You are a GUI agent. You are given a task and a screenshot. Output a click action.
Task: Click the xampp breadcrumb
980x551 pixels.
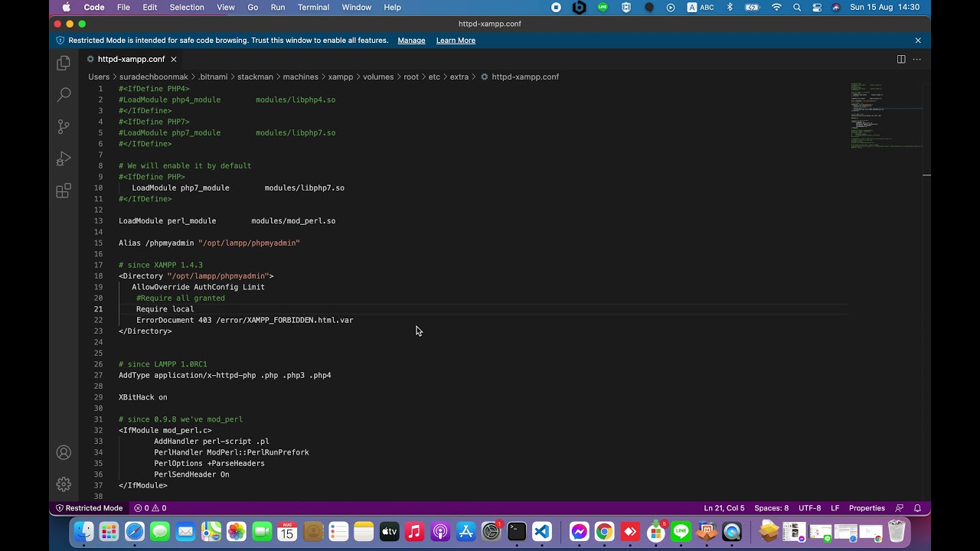click(x=341, y=77)
